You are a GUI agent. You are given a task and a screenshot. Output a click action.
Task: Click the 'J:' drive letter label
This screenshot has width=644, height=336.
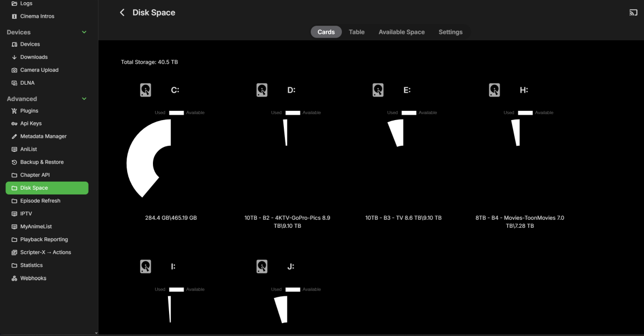click(291, 266)
